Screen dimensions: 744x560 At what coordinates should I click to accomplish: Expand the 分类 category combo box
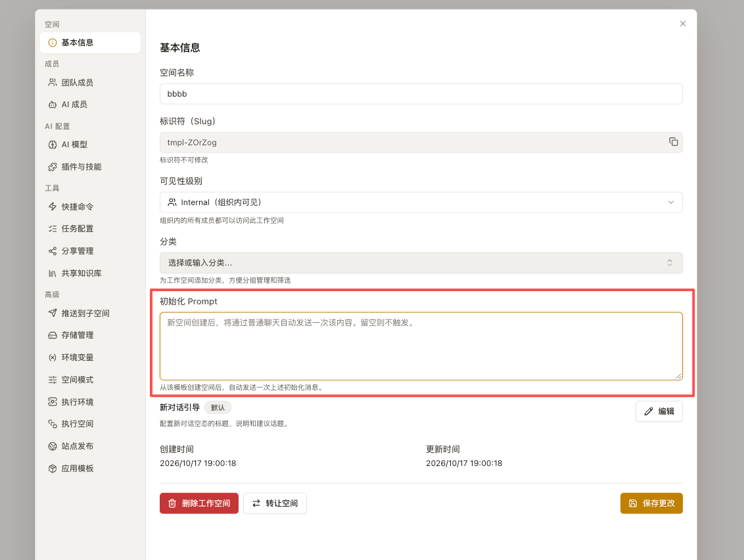point(421,263)
